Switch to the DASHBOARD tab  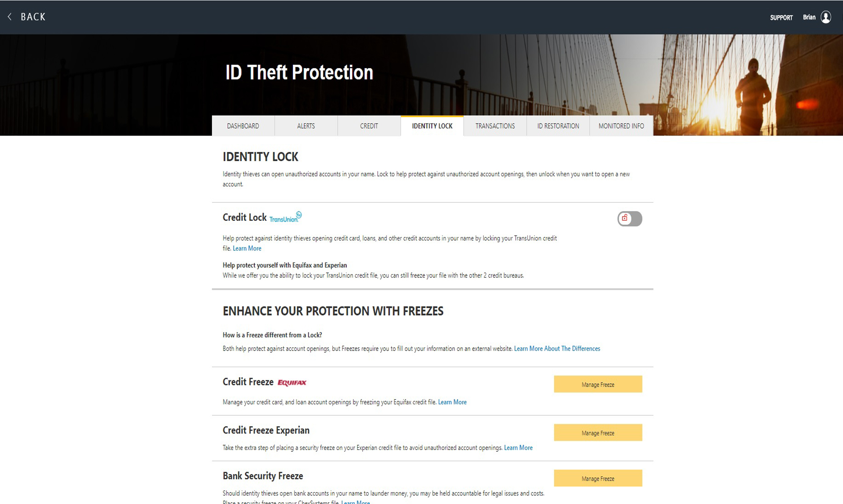[243, 126]
